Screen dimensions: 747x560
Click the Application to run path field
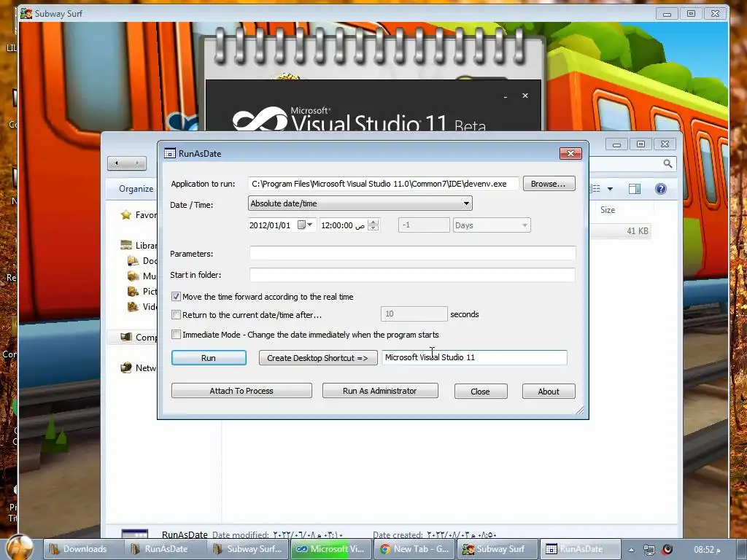(383, 184)
